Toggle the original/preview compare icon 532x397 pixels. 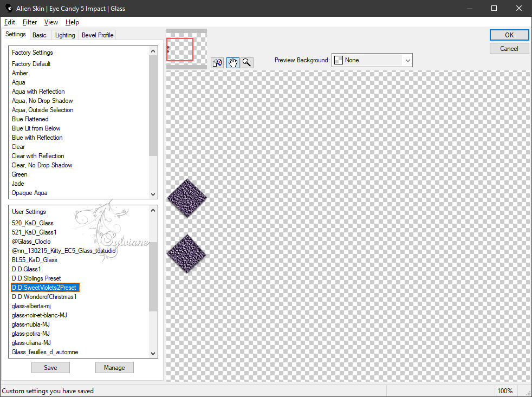(217, 63)
